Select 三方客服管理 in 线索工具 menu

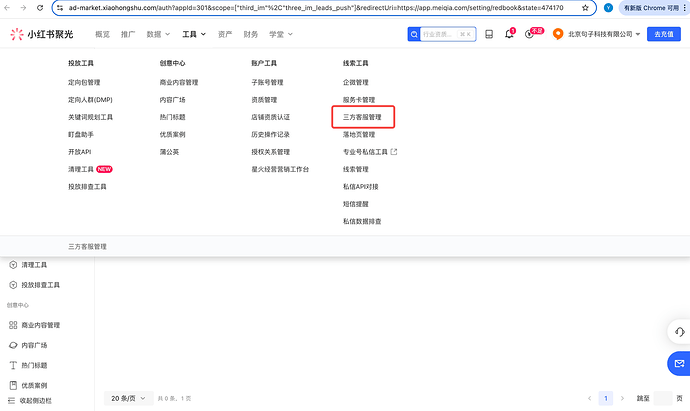362,117
